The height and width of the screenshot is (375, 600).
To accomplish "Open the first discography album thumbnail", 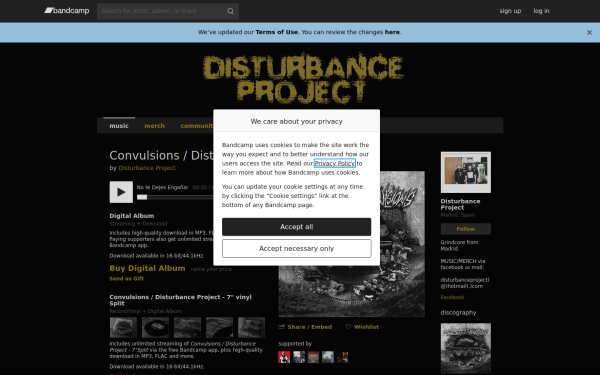I will pyautogui.click(x=466, y=348).
